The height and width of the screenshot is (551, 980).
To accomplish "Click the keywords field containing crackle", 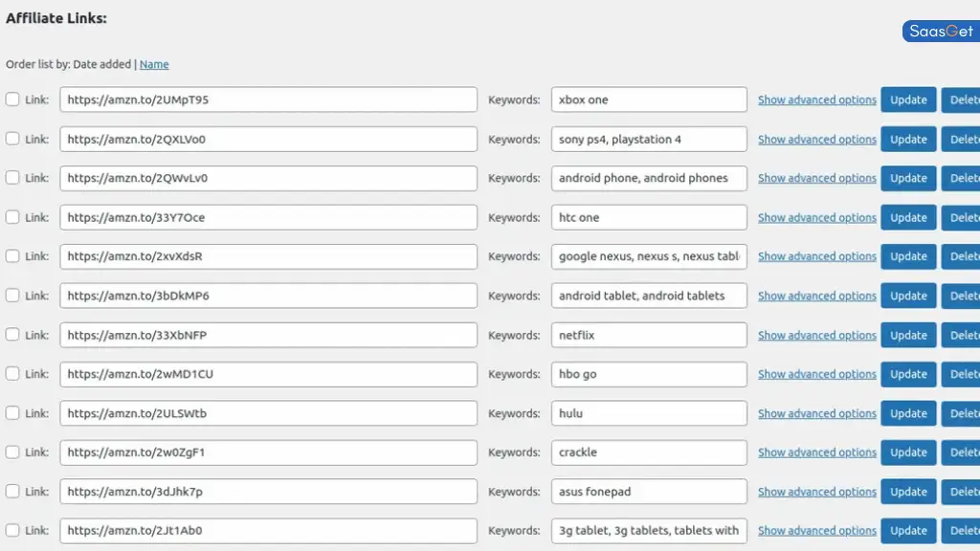I will (649, 452).
